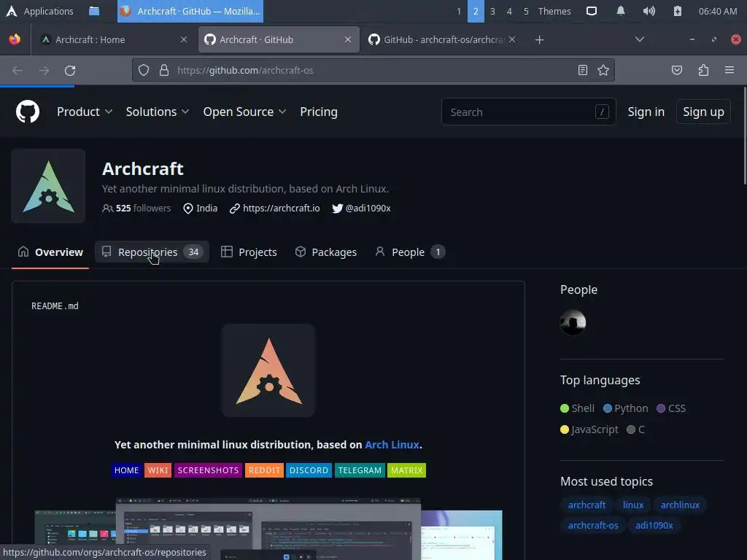Image resolution: width=747 pixels, height=560 pixels.
Task: Go back with the browser back arrow
Action: (x=18, y=71)
